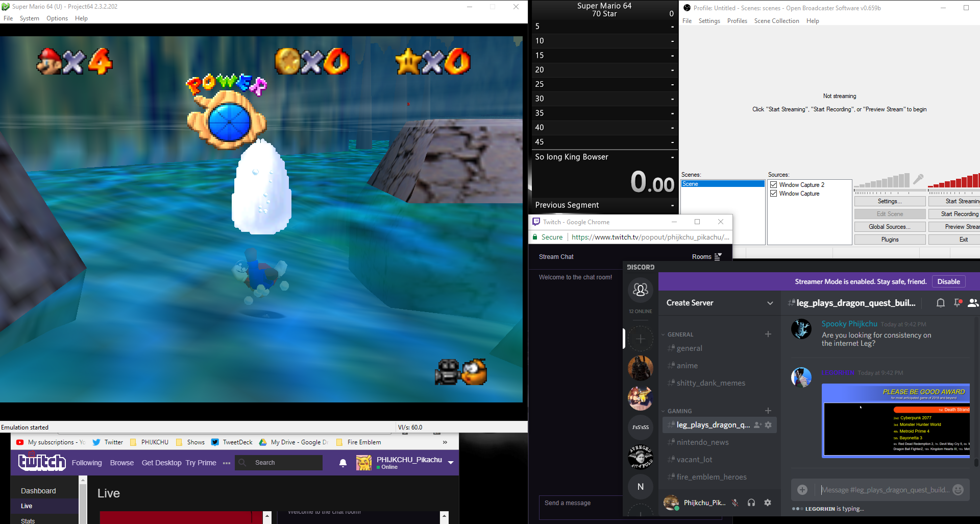Uncheck the Window Capture 2 source

[774, 185]
